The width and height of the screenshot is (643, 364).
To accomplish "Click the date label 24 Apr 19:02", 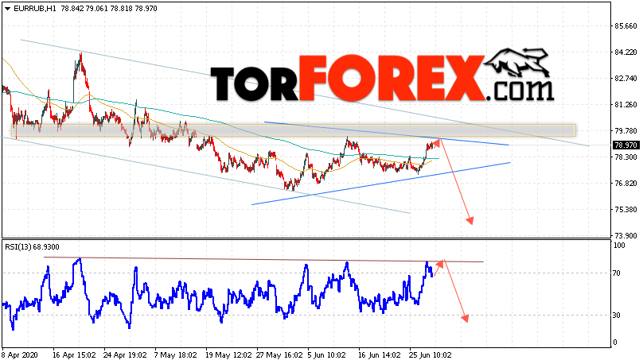I will (x=125, y=355).
